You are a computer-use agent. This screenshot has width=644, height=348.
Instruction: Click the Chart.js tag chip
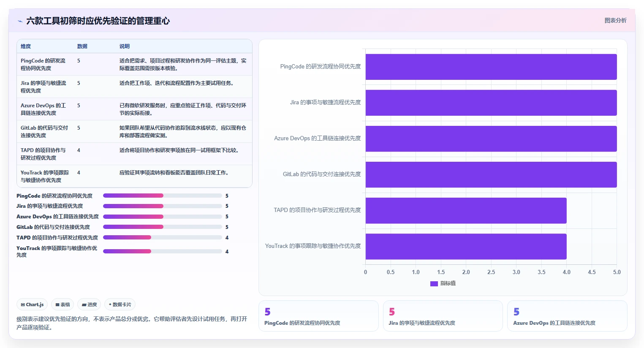point(32,304)
